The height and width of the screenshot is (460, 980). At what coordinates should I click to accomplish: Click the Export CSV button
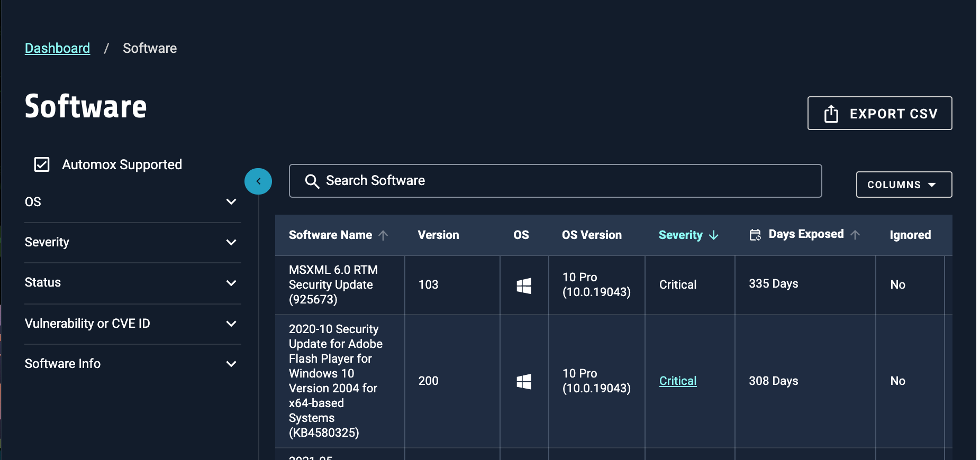click(x=879, y=113)
